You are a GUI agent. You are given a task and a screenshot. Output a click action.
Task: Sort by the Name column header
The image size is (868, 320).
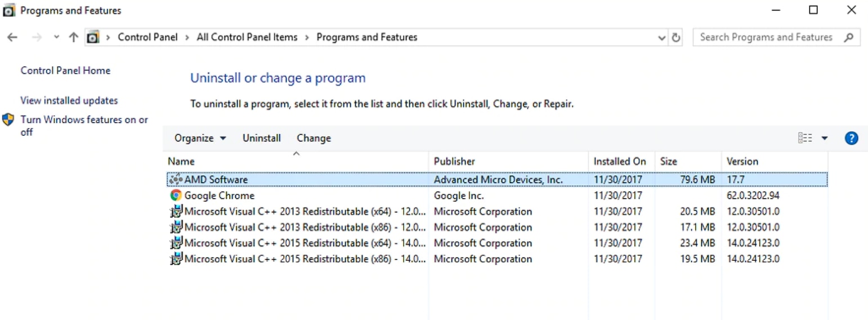coord(296,161)
